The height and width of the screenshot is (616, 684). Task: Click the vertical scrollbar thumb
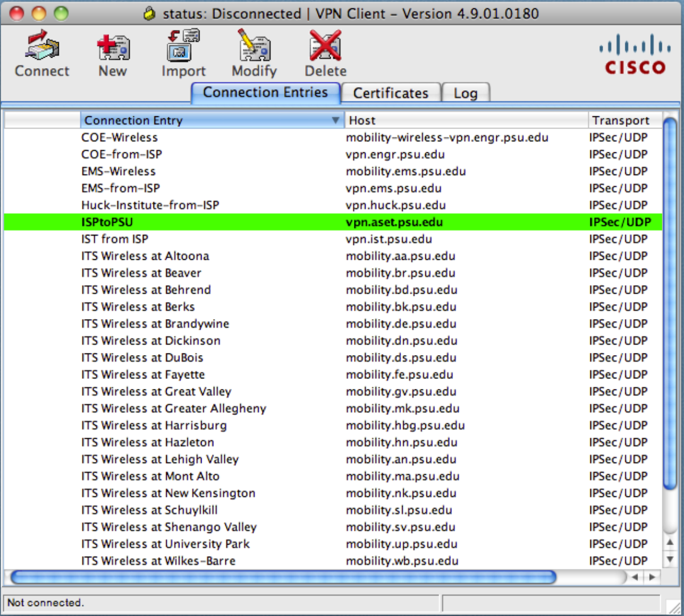pos(670,304)
